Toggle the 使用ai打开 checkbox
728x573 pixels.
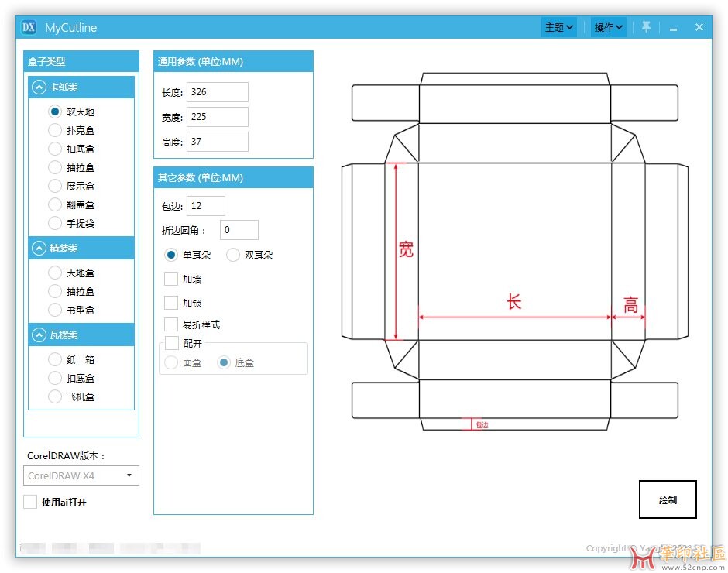click(x=30, y=502)
